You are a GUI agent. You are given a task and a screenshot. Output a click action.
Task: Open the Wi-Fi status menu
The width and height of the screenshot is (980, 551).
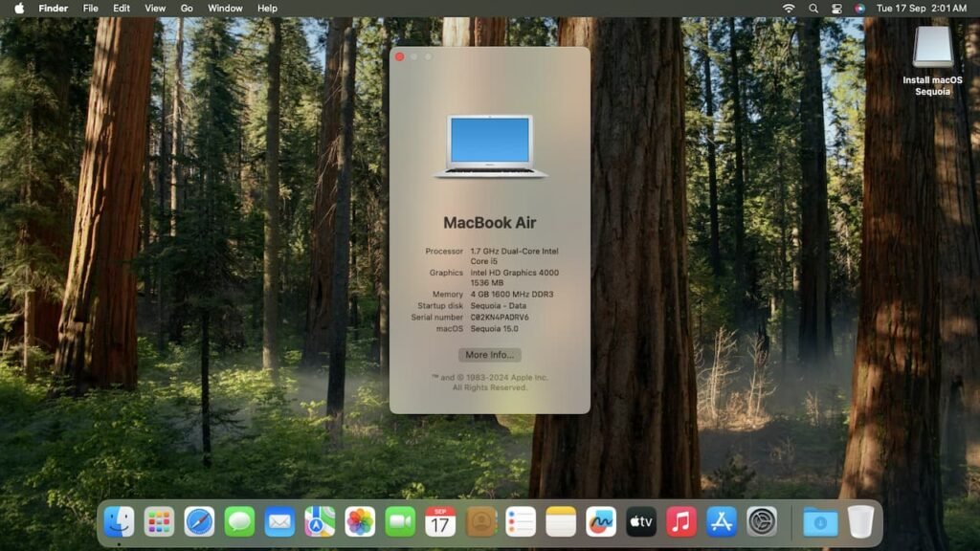tap(789, 8)
